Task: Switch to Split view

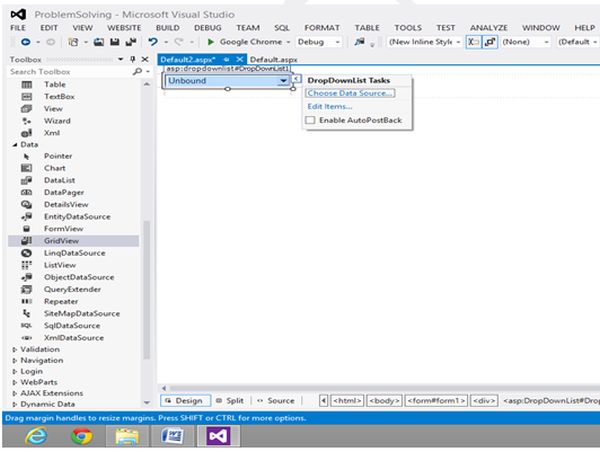Action: click(x=230, y=401)
